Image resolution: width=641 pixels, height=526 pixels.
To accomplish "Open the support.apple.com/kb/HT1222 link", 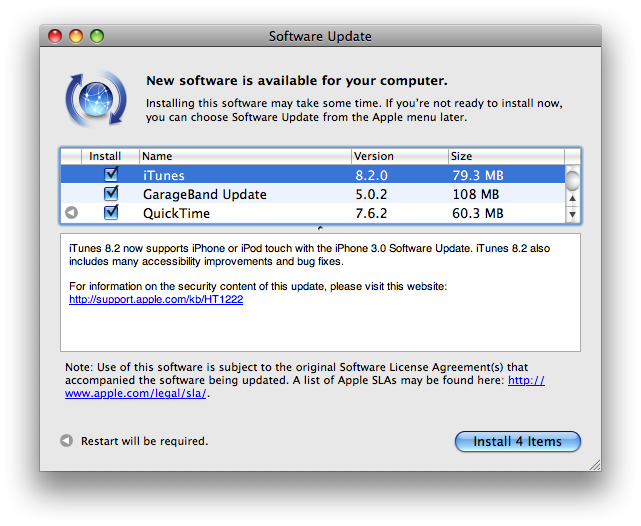I will click(x=156, y=299).
